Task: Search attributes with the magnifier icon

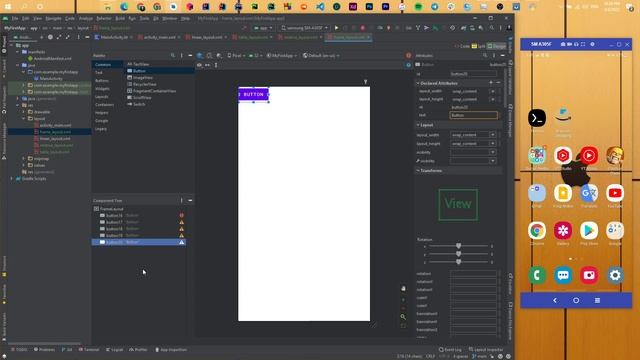Action: tap(485, 56)
